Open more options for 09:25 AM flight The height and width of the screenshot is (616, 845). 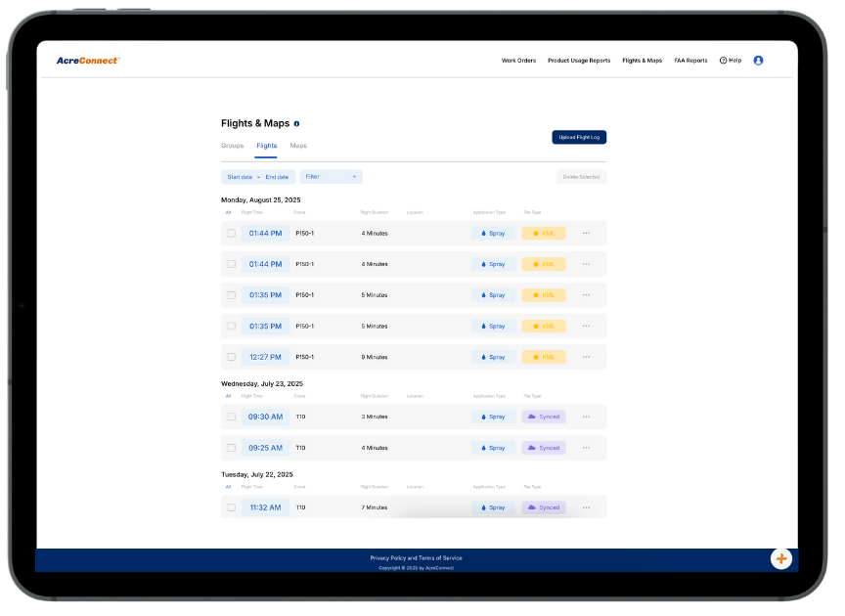[586, 448]
